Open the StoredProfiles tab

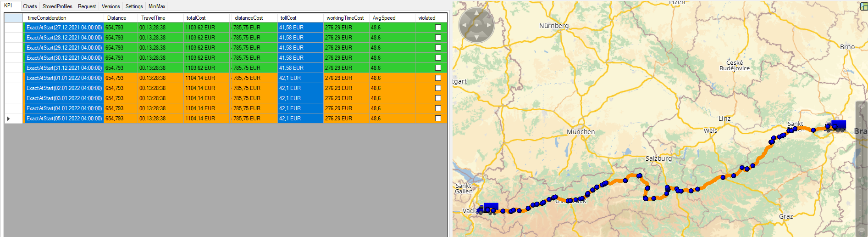(57, 6)
